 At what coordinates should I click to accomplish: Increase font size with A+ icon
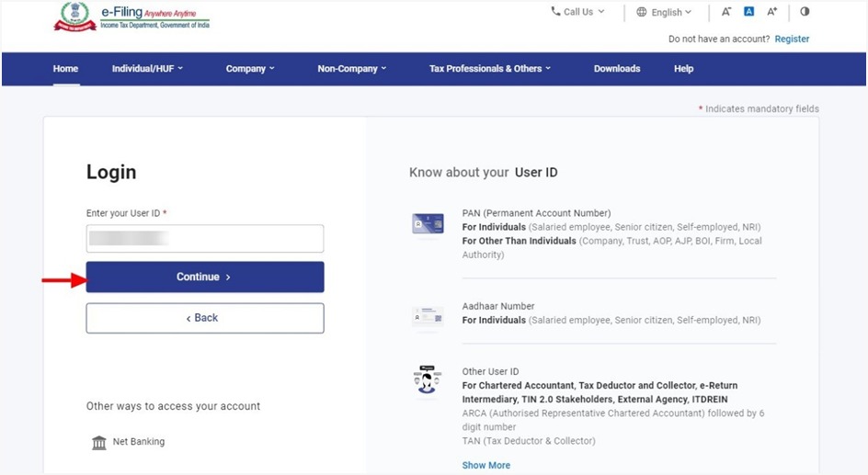[772, 12]
